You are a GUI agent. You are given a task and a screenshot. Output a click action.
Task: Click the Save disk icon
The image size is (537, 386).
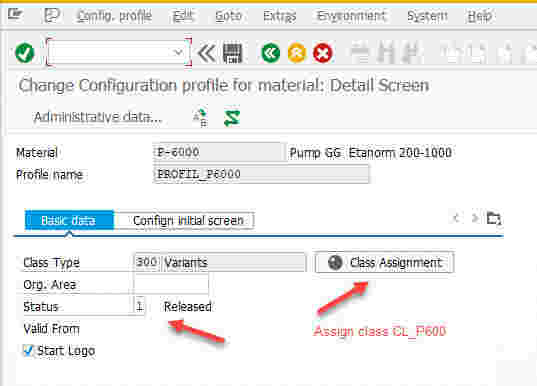(233, 53)
